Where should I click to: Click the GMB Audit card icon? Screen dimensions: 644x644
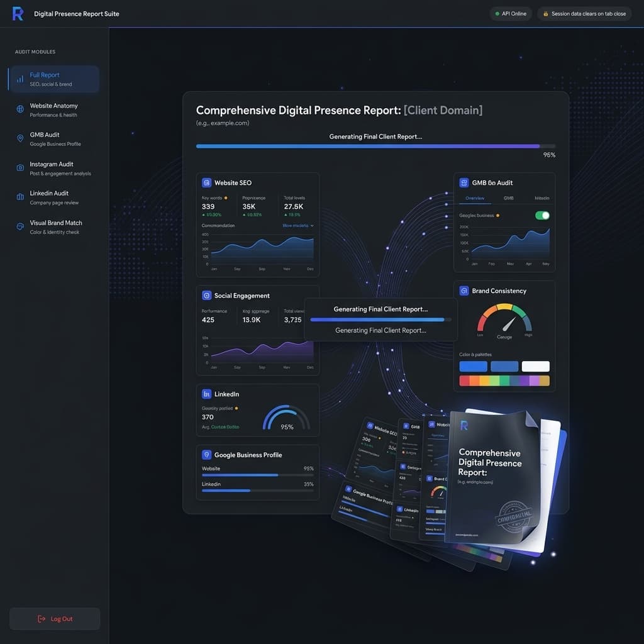tap(464, 183)
